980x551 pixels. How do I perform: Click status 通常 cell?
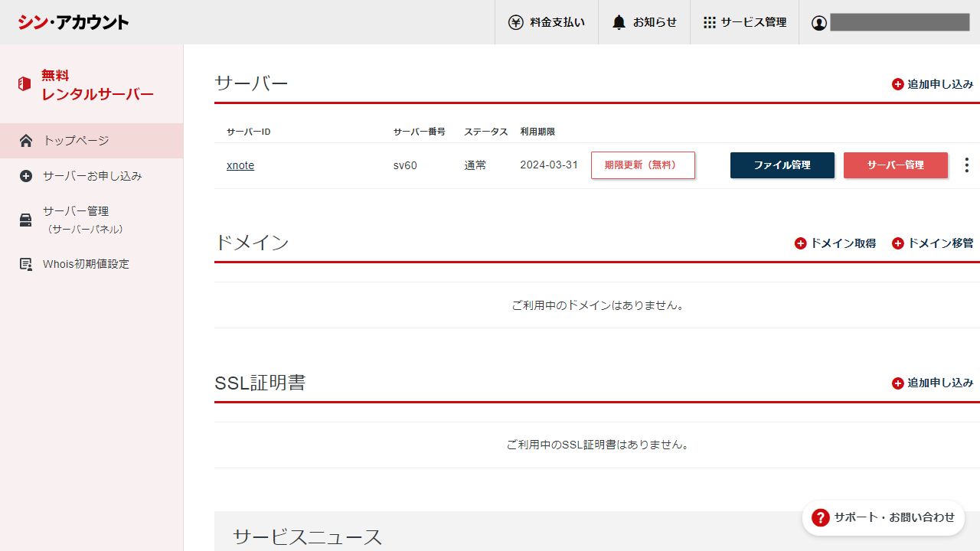(475, 165)
